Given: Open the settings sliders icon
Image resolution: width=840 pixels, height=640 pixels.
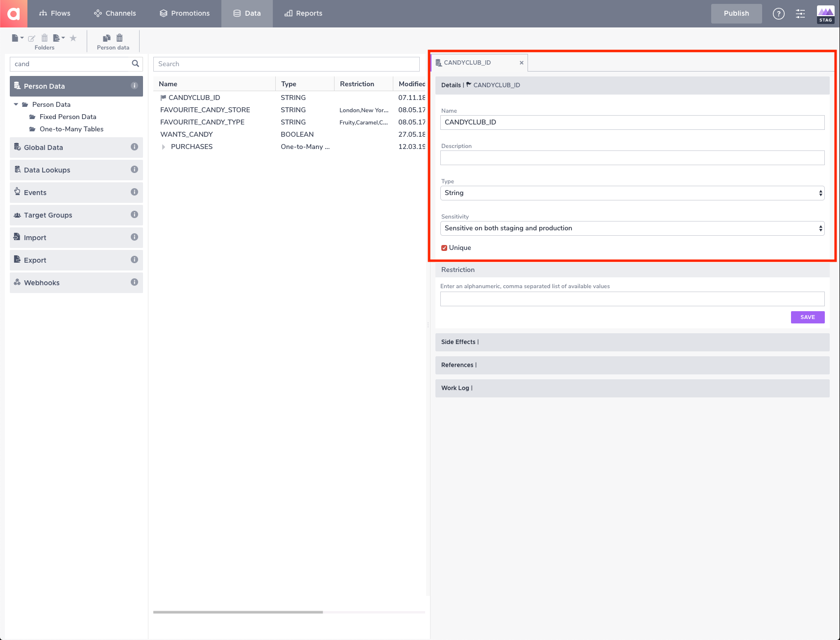Looking at the screenshot, I should pos(800,14).
